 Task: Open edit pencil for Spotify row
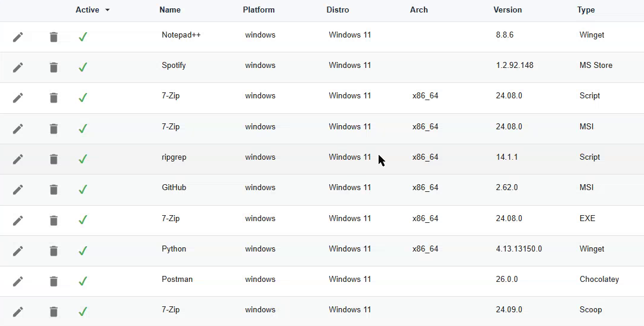tap(18, 67)
